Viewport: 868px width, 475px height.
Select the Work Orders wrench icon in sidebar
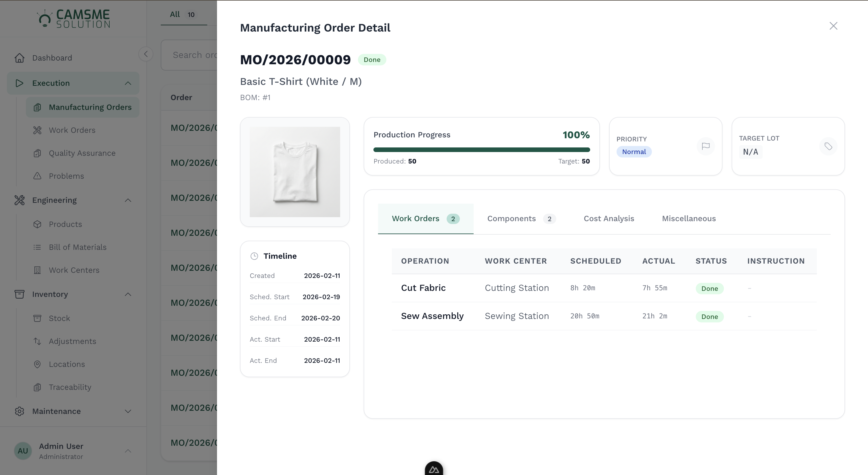point(37,130)
